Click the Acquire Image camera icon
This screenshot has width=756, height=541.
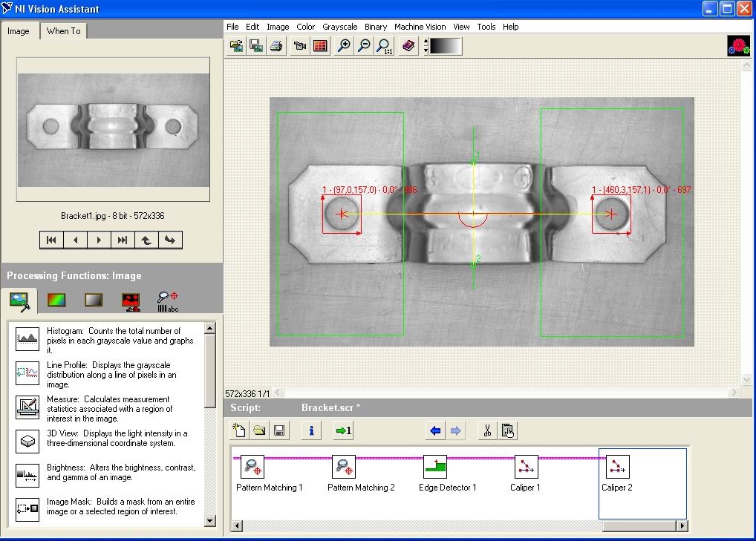coord(300,46)
